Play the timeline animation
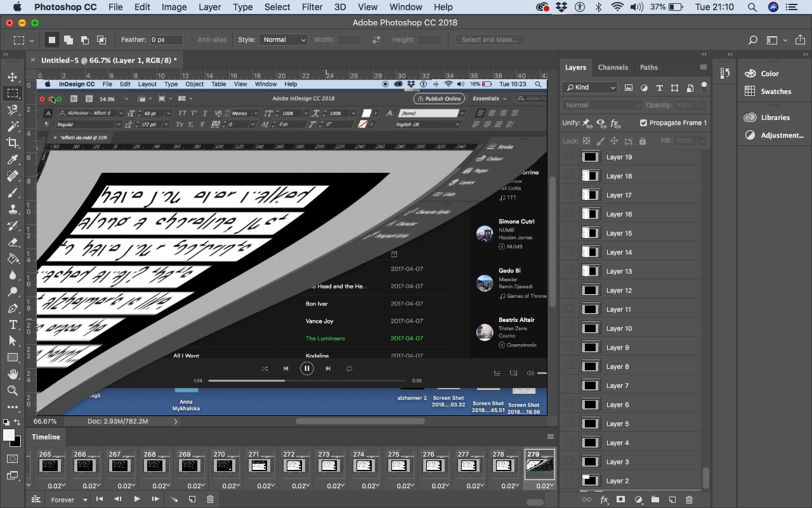812x508 pixels. click(x=136, y=500)
